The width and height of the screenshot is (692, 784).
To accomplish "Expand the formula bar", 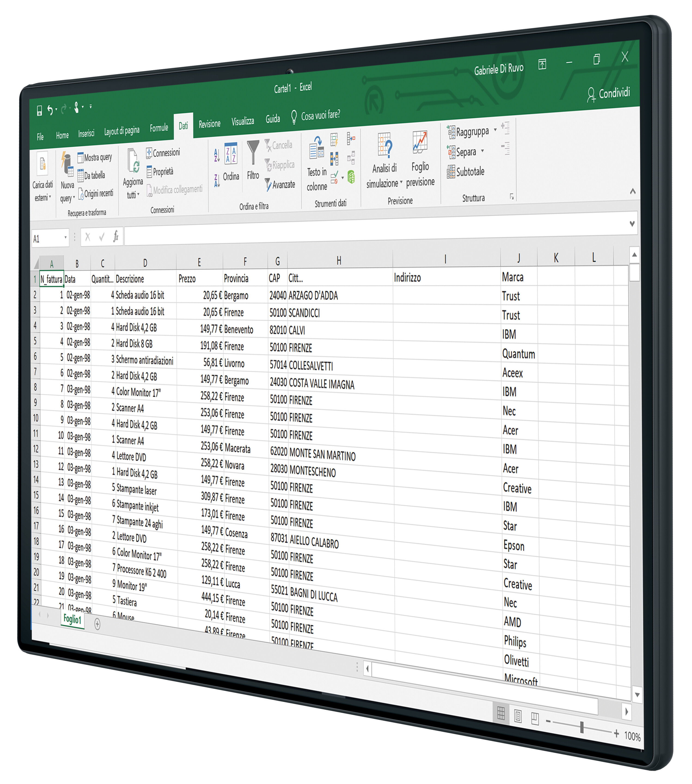I will tap(632, 224).
